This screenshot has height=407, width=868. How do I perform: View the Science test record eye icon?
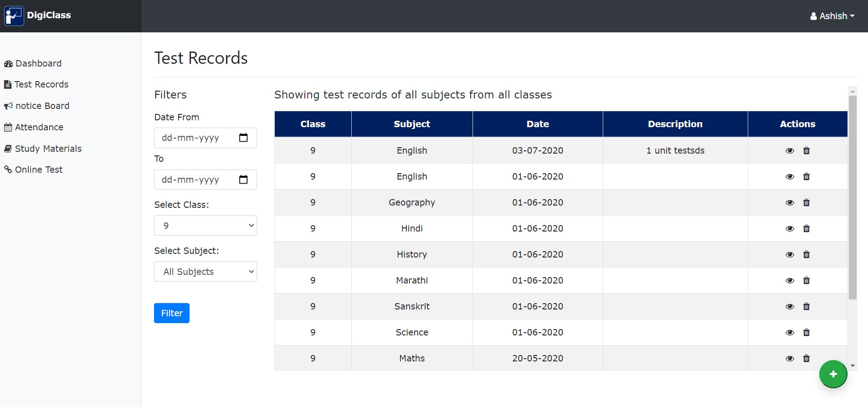point(790,333)
